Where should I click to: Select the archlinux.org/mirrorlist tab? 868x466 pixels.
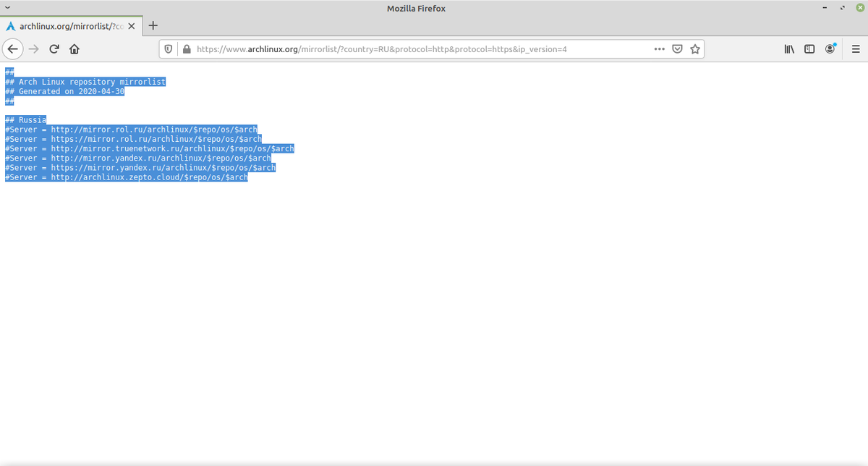pyautogui.click(x=71, y=26)
